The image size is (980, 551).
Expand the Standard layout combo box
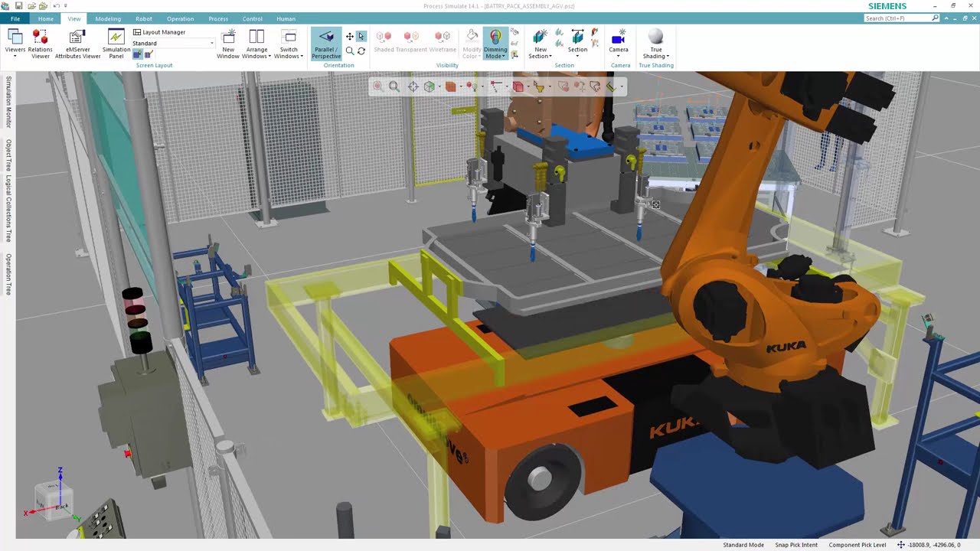pyautogui.click(x=173, y=43)
